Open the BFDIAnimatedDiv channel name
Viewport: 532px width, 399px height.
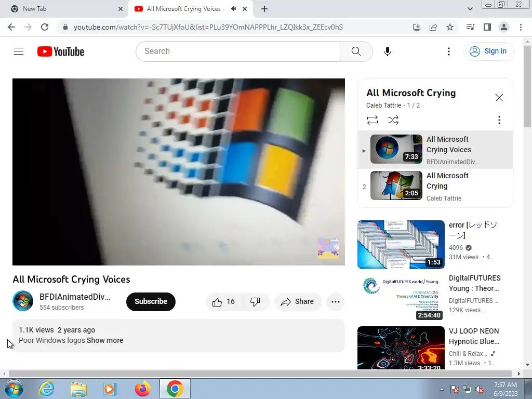click(75, 297)
